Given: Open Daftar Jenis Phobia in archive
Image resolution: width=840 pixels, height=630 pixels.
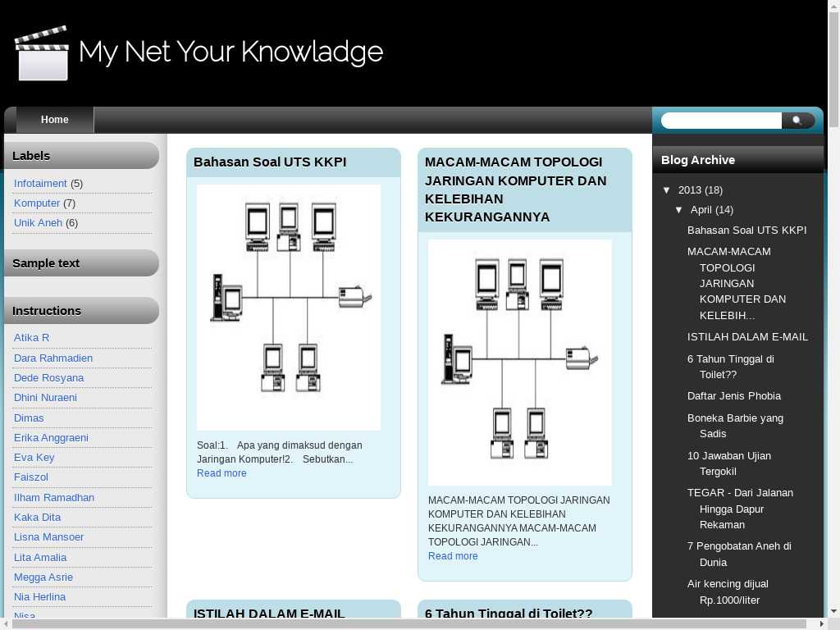Looking at the screenshot, I should pyautogui.click(x=733, y=396).
